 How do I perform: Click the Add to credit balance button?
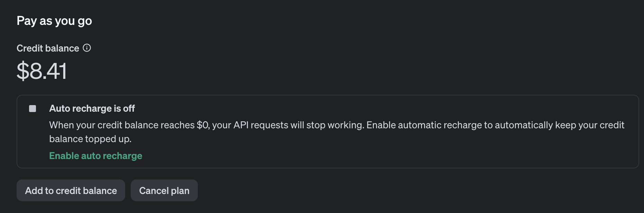71,190
